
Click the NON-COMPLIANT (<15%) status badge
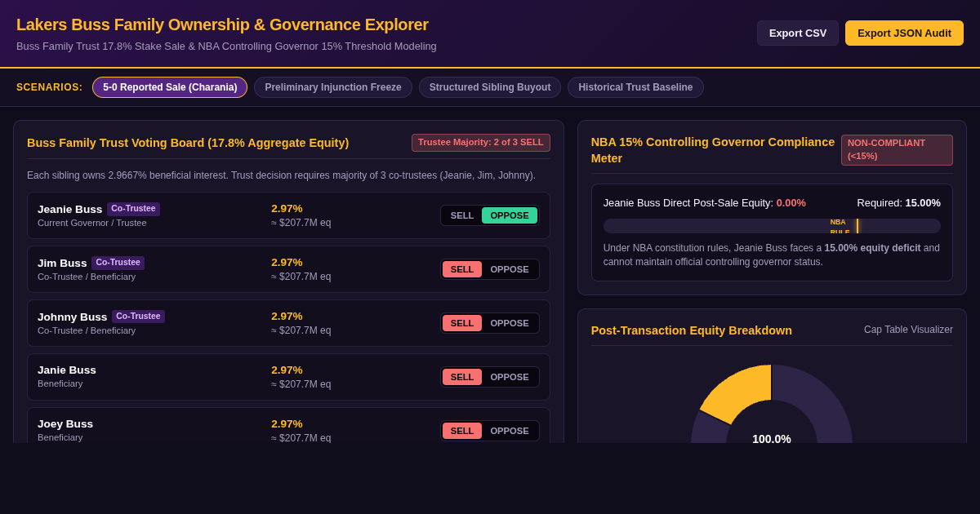point(897,150)
